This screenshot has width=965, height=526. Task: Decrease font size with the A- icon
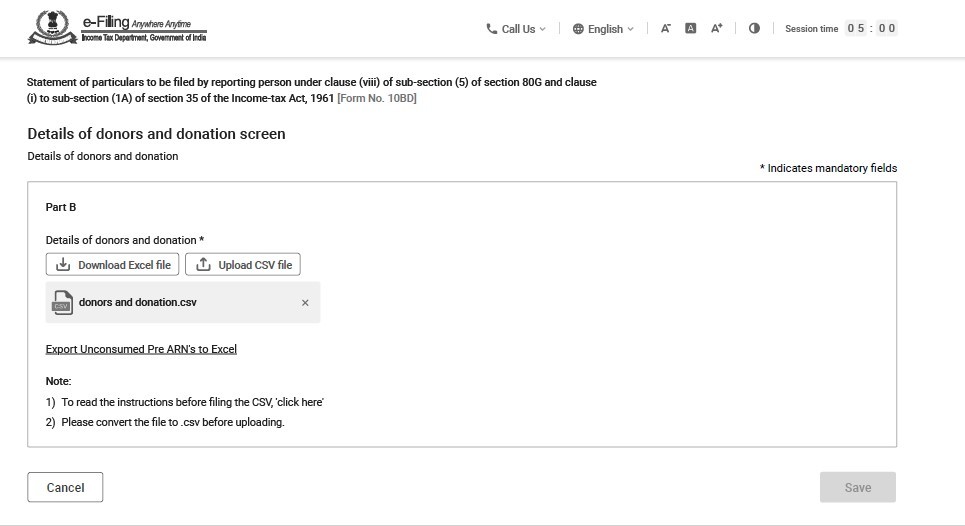[x=666, y=29]
